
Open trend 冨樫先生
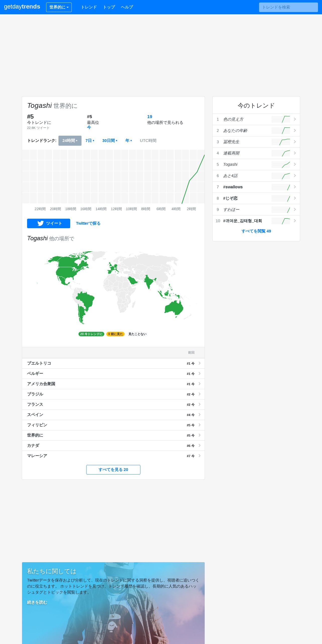pos(231,142)
